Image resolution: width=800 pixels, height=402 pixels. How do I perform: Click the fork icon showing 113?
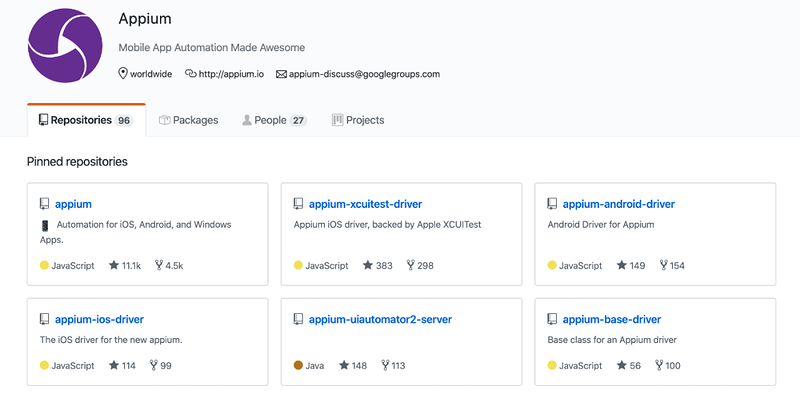[x=385, y=365]
